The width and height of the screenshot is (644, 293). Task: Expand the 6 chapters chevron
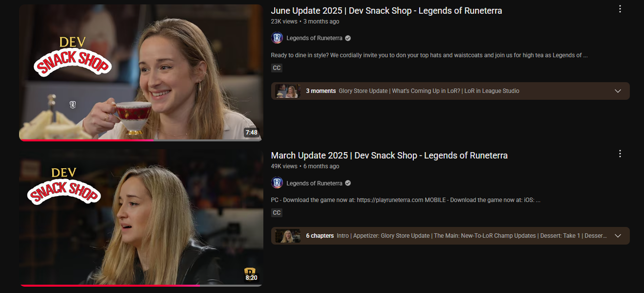618,236
